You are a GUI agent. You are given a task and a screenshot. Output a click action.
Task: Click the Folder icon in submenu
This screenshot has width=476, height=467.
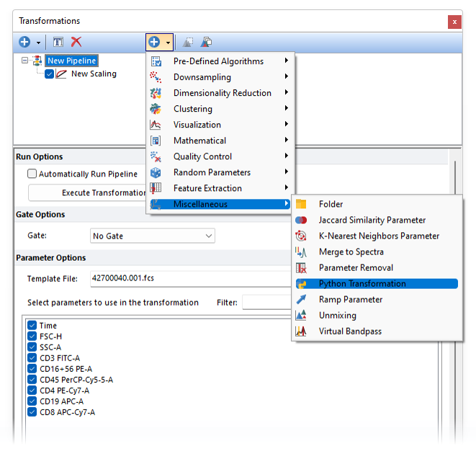coord(302,205)
